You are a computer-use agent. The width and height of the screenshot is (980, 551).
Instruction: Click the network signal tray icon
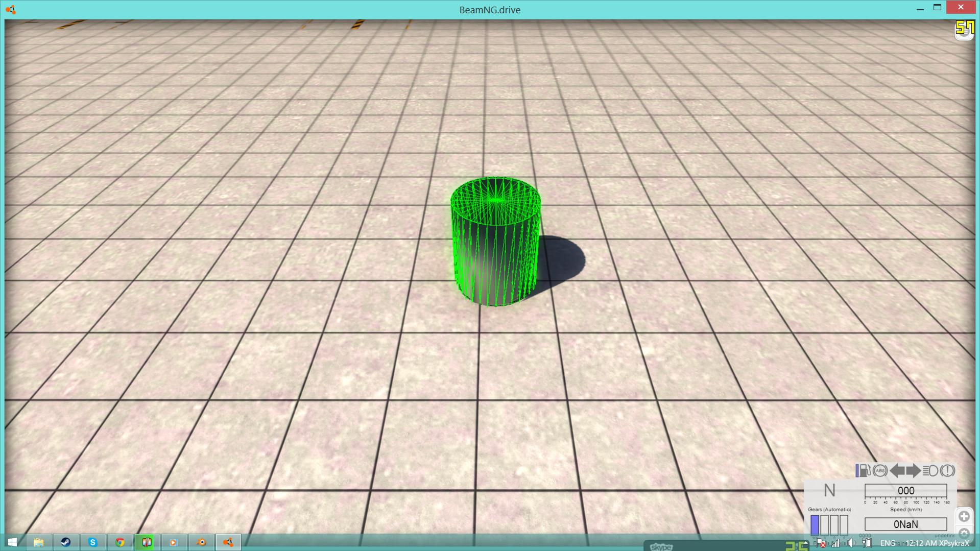coord(835,543)
